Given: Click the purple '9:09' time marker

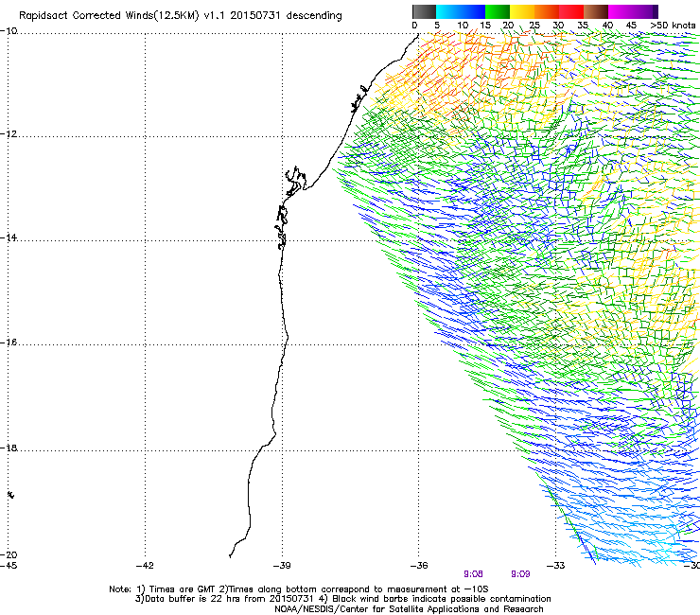Looking at the screenshot, I should pyautogui.click(x=520, y=574).
